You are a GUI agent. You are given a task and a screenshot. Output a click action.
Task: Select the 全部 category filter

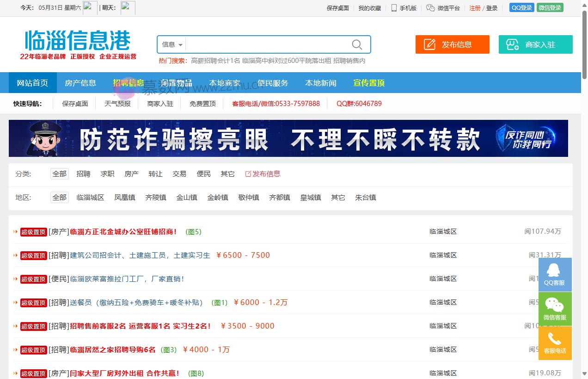point(59,174)
